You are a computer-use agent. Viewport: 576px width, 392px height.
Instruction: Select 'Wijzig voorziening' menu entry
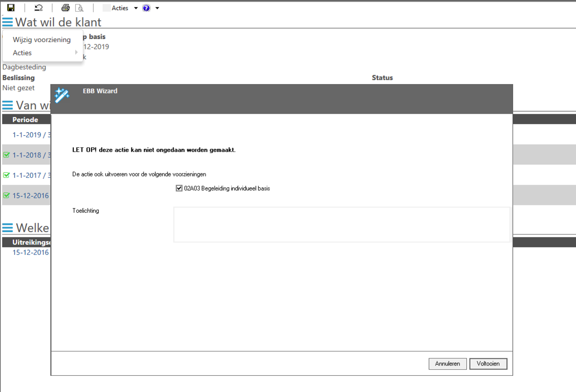click(x=42, y=40)
